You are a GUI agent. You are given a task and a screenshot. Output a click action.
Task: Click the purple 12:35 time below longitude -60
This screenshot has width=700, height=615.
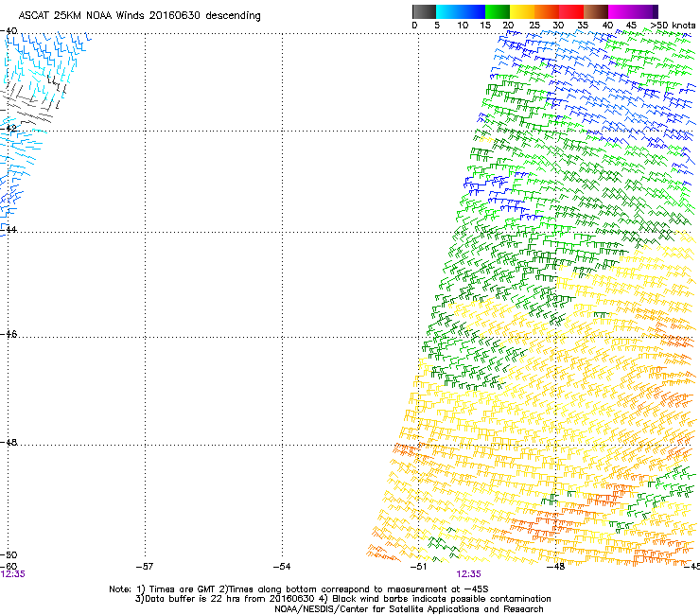pos(12,574)
